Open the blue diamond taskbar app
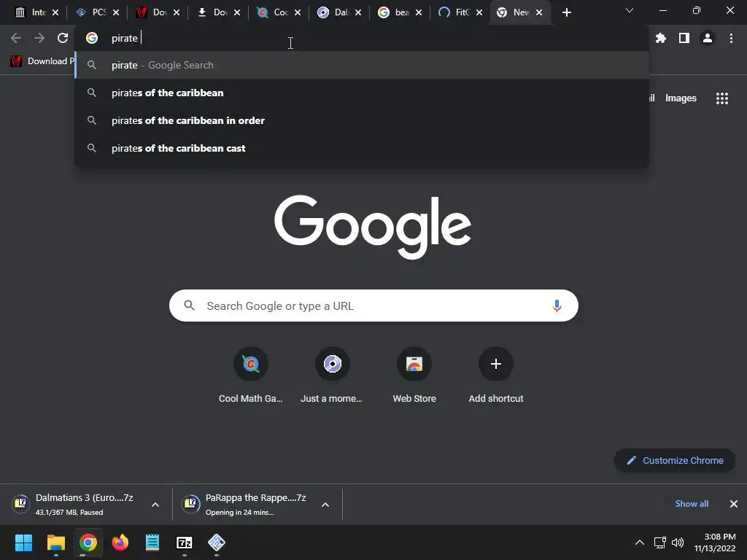Screen dimensions: 747x560 (216, 542)
